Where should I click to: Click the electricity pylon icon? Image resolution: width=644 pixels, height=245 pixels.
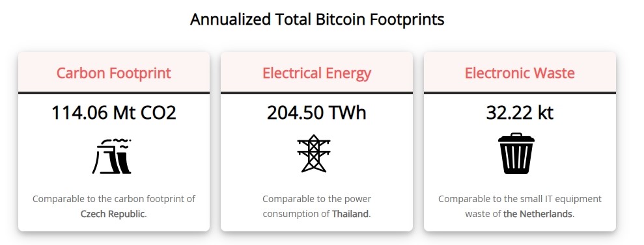314,153
